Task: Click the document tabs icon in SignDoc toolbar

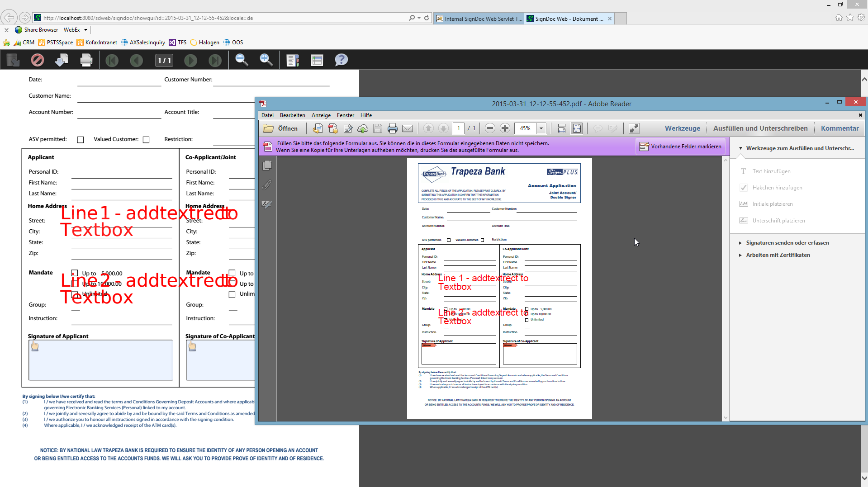Action: click(x=293, y=60)
